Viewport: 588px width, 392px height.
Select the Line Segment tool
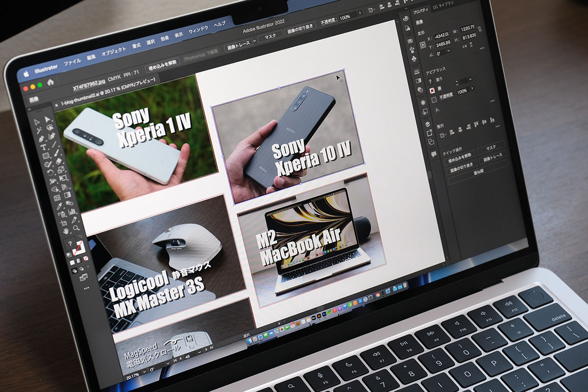tap(54, 144)
